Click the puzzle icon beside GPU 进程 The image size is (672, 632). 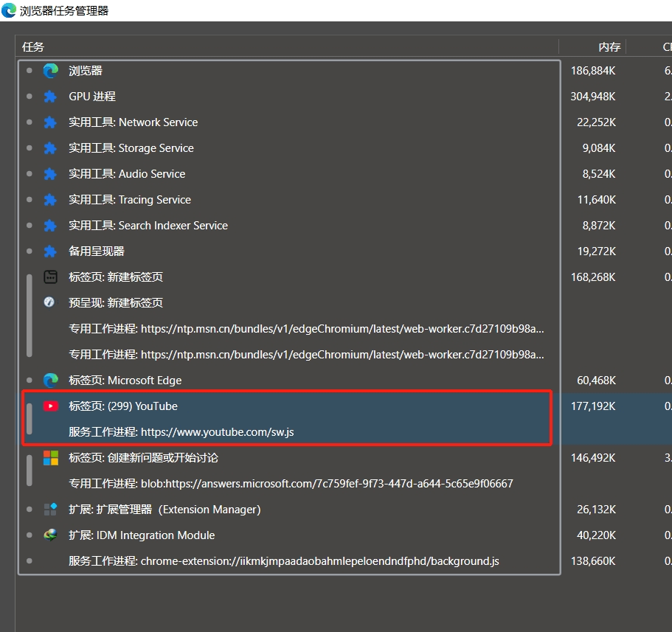pos(50,97)
